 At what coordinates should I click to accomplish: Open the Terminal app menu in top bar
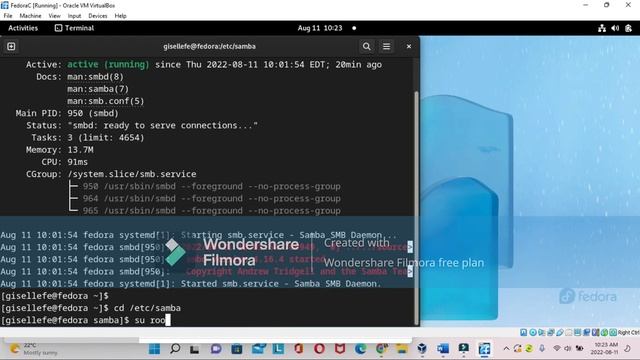pos(74,28)
